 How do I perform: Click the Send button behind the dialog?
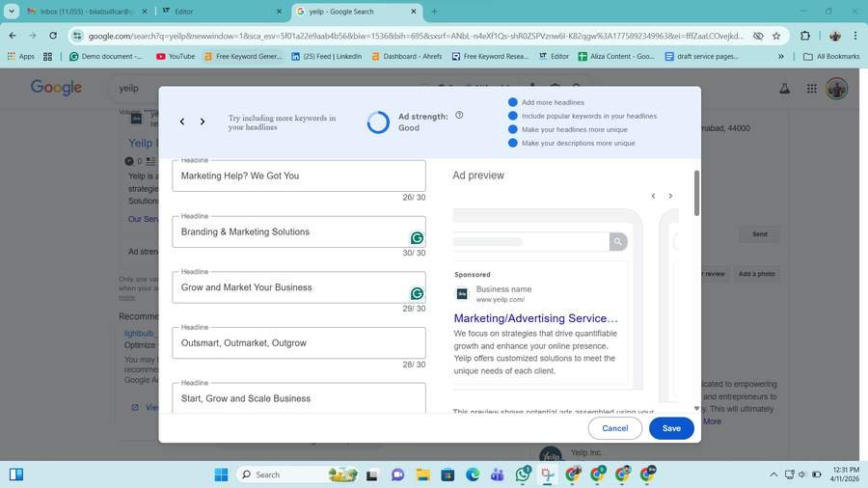coord(760,234)
